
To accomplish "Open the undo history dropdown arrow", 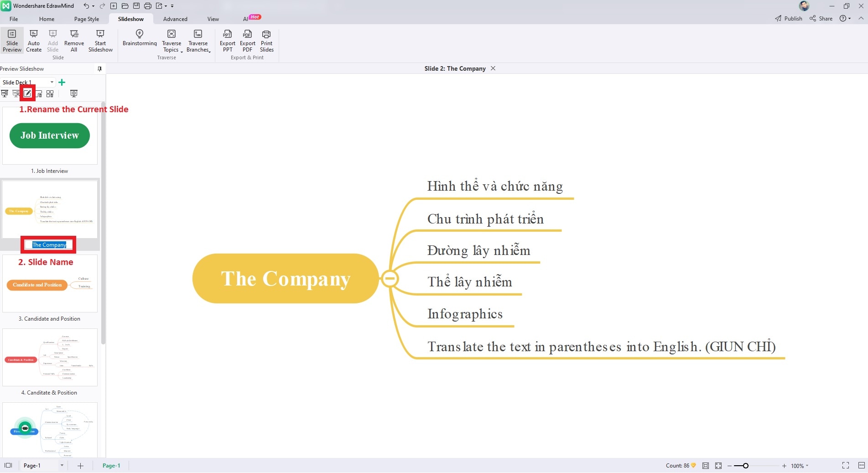I will tap(94, 6).
